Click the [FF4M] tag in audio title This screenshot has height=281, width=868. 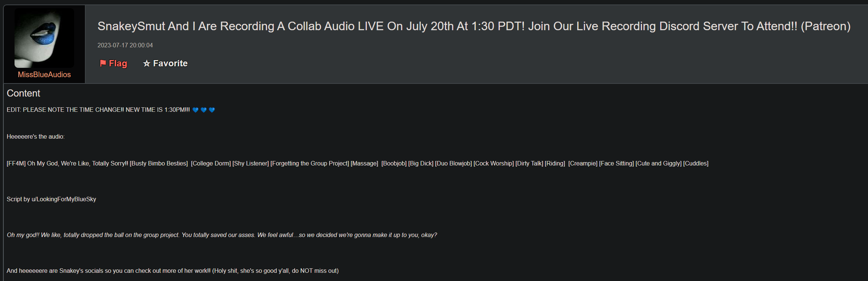[16, 164]
